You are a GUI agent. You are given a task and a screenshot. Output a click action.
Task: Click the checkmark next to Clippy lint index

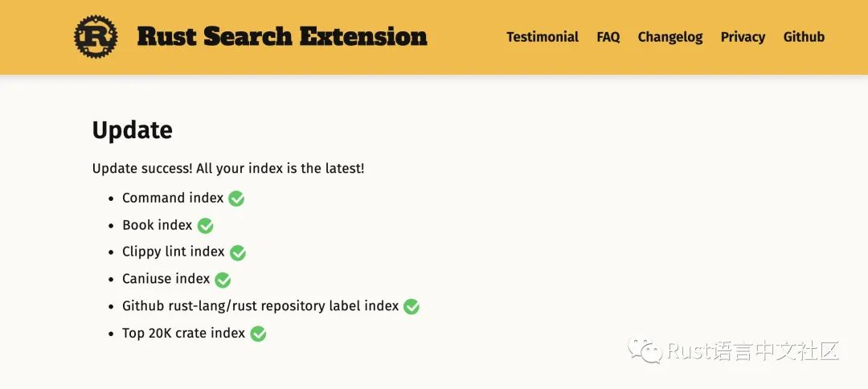point(238,252)
